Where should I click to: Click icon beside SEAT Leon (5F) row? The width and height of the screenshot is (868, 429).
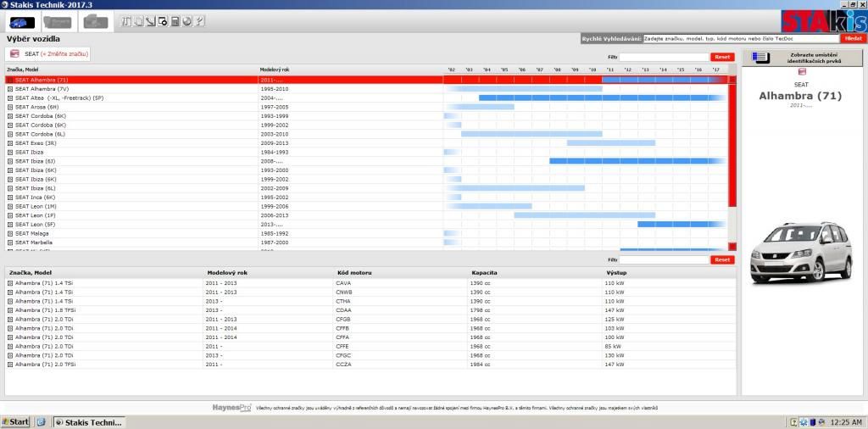10,225
